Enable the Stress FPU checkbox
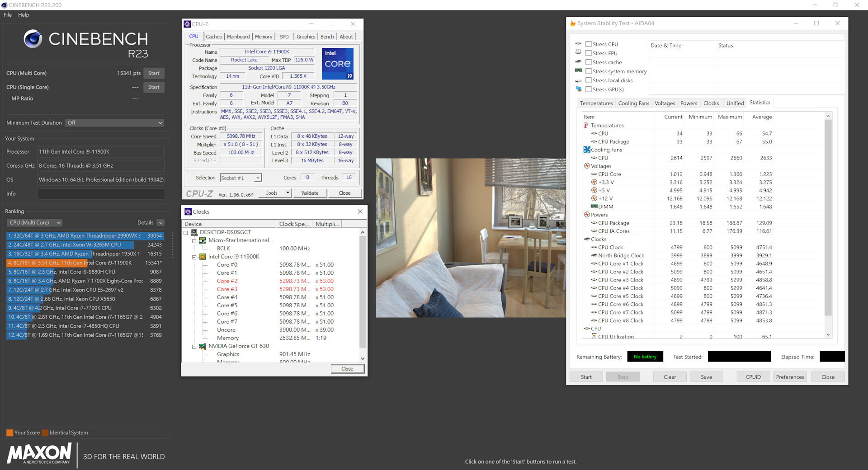The width and height of the screenshot is (868, 470). (x=589, y=53)
